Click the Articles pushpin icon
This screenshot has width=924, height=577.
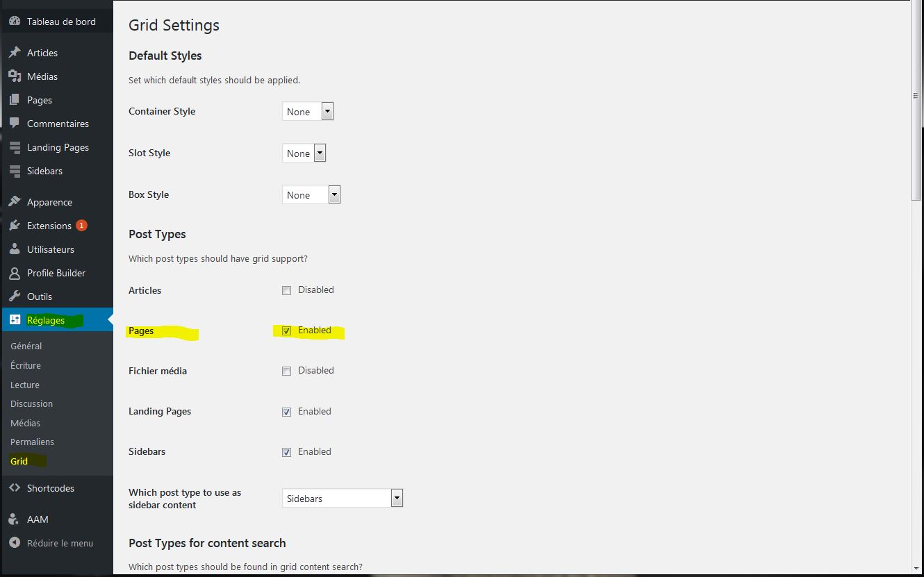pyautogui.click(x=15, y=53)
